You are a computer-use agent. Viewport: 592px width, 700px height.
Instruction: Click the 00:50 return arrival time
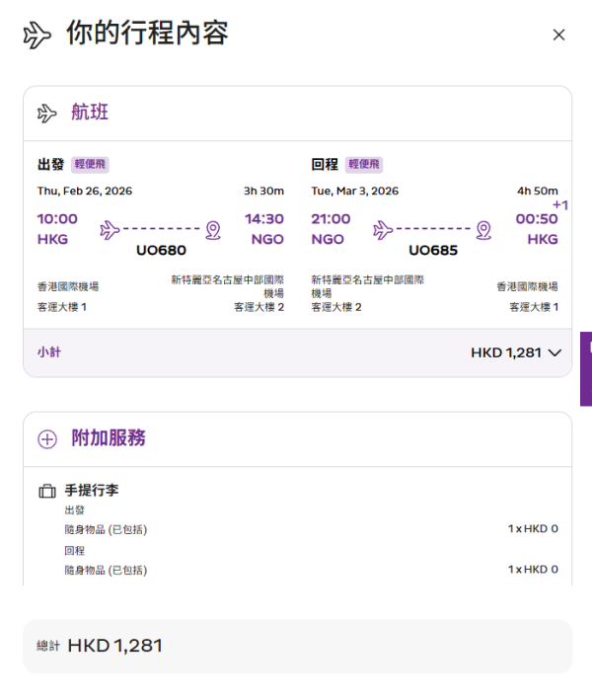coord(537,219)
